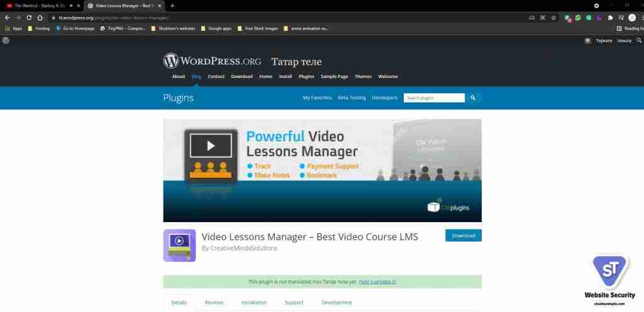Open the Contact menu item
Image resolution: width=644 pixels, height=312 pixels.
click(x=216, y=77)
